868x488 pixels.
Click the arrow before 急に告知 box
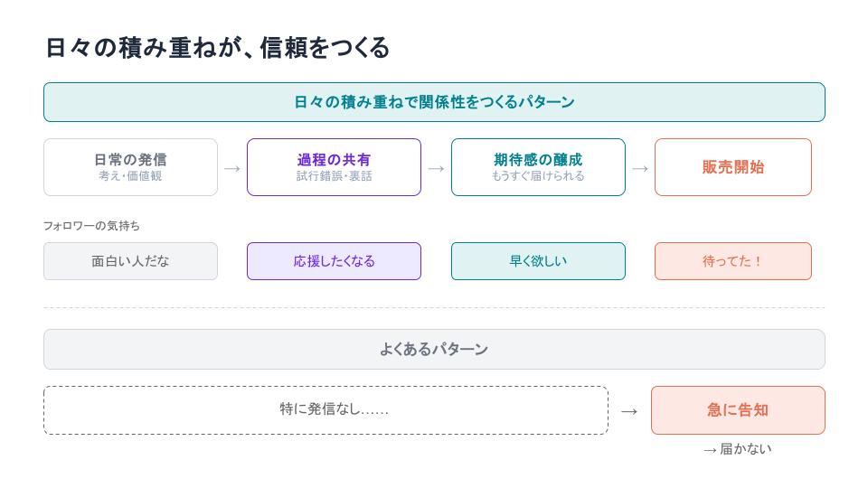pos(629,411)
